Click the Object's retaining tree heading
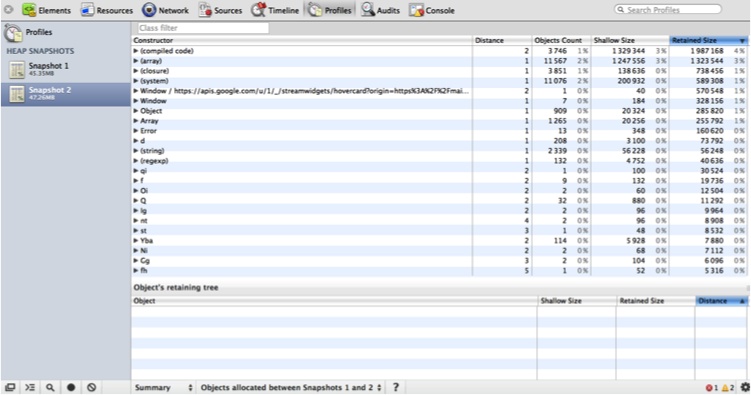The height and width of the screenshot is (395, 751). [176, 287]
